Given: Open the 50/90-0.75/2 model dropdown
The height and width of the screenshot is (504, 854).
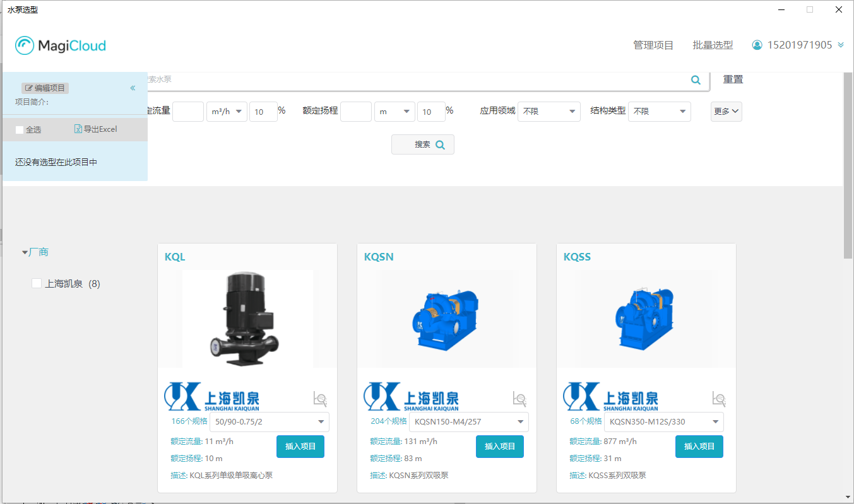Looking at the screenshot, I should pos(270,422).
